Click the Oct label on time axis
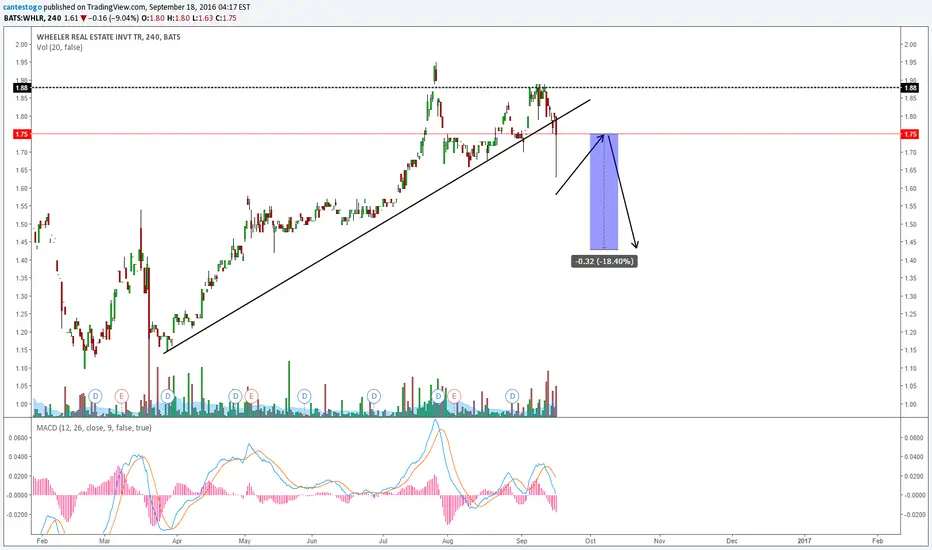The height and width of the screenshot is (550, 932). coord(590,541)
